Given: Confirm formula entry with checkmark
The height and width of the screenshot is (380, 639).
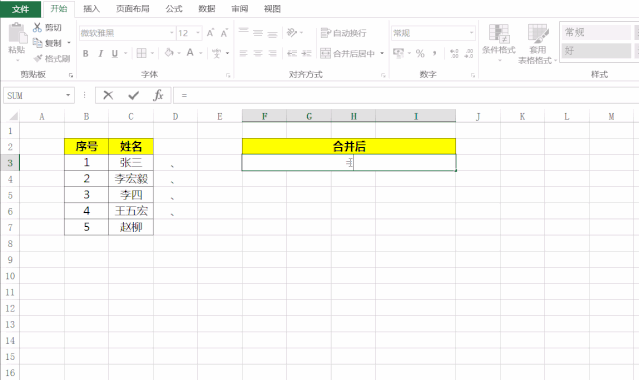Looking at the screenshot, I should click(133, 95).
